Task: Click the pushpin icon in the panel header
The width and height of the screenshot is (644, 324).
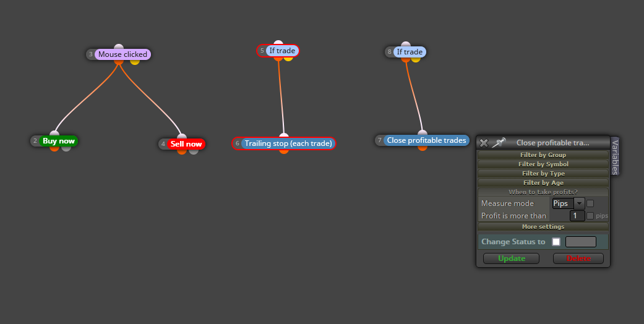Action: pyautogui.click(x=499, y=142)
